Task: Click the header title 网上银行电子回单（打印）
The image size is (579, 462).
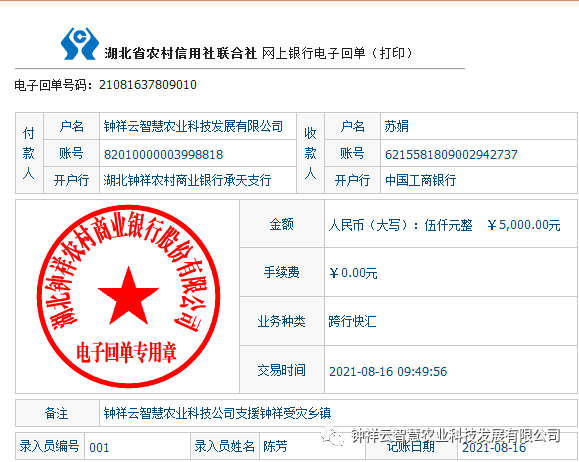Action: pyautogui.click(x=337, y=53)
